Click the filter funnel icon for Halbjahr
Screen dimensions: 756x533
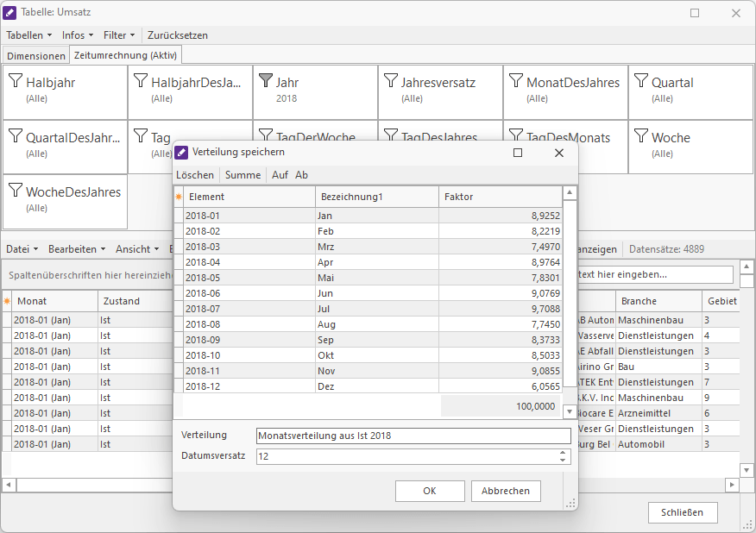[15, 81]
